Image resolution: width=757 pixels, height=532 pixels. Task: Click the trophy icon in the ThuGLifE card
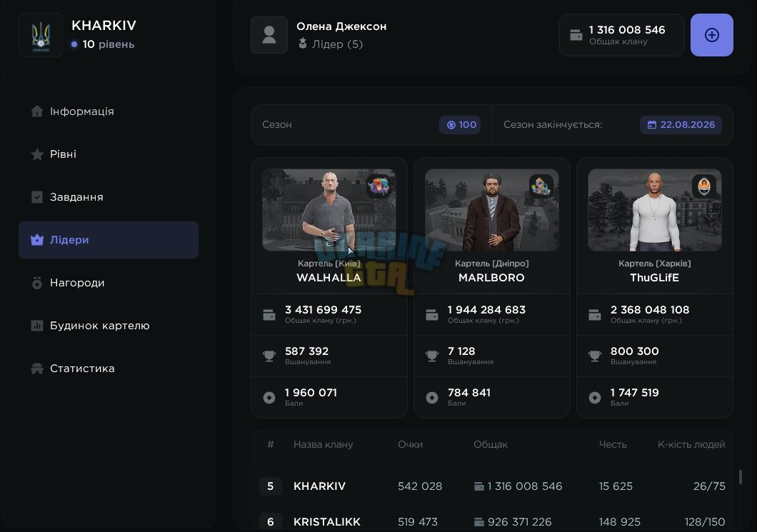coord(595,356)
